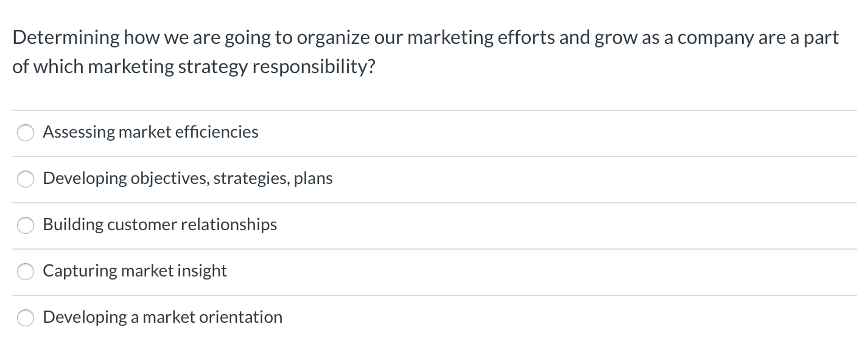The image size is (868, 352).
Task: Click the text 'Developing a market orientation'
Action: [162, 317]
